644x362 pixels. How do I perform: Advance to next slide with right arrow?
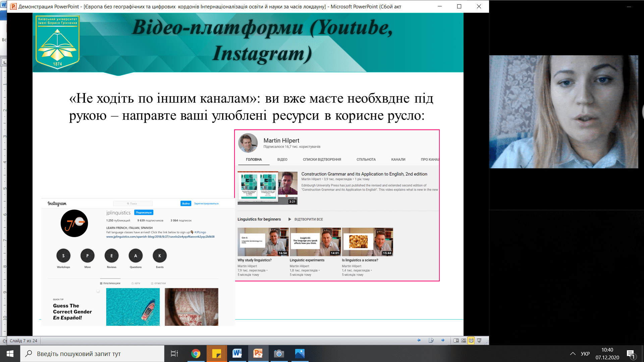pos(443,340)
